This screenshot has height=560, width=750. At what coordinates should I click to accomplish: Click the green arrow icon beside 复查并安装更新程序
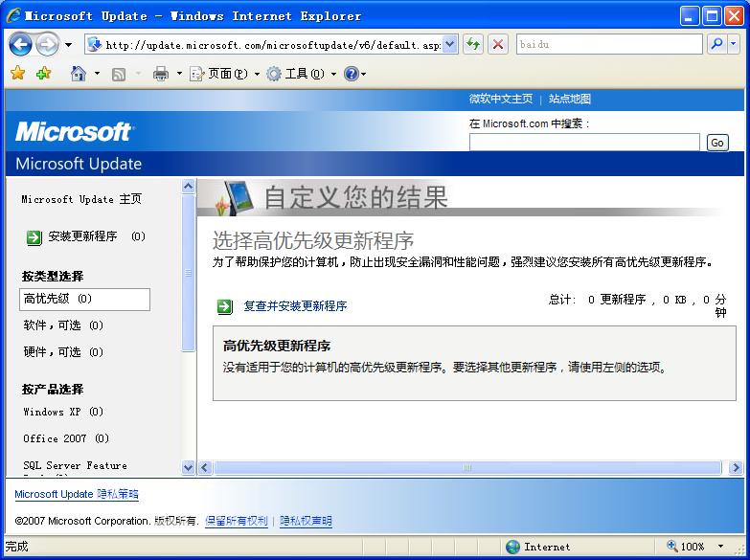coord(225,306)
